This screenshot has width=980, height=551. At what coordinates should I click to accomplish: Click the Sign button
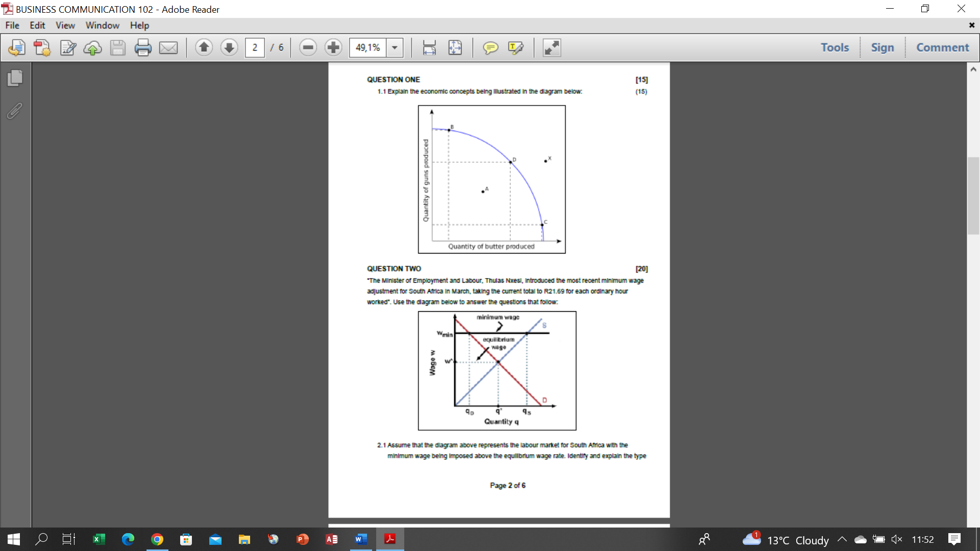tap(883, 47)
